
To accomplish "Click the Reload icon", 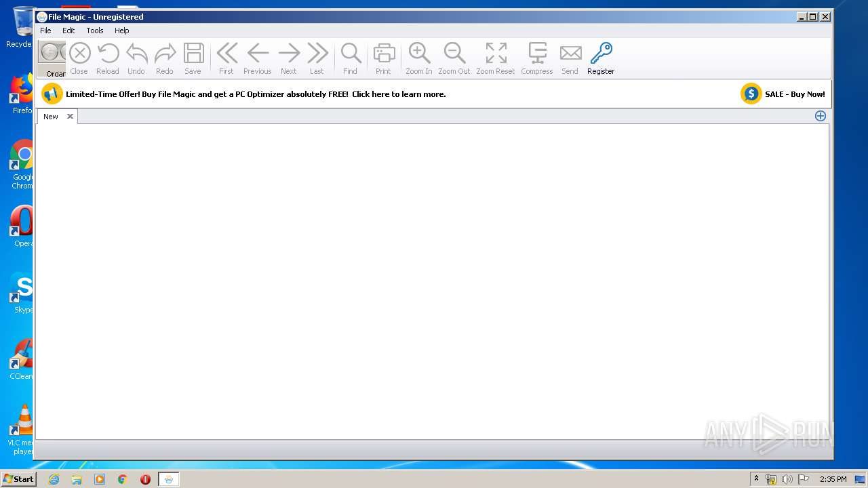I will point(108,53).
